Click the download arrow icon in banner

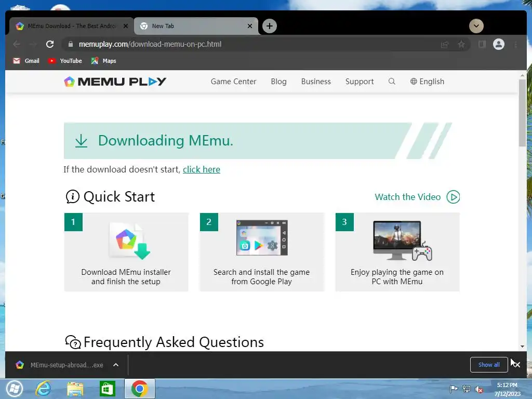pyautogui.click(x=81, y=140)
